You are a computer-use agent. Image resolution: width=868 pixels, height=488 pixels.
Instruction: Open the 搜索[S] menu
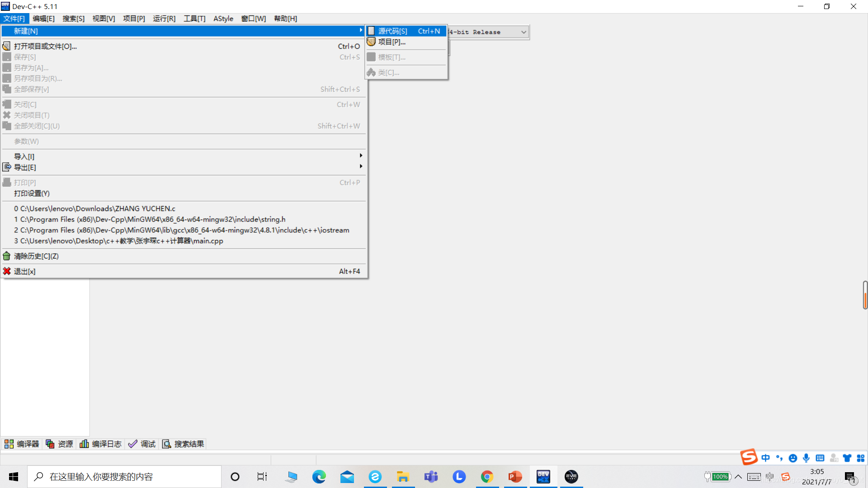pos(73,19)
